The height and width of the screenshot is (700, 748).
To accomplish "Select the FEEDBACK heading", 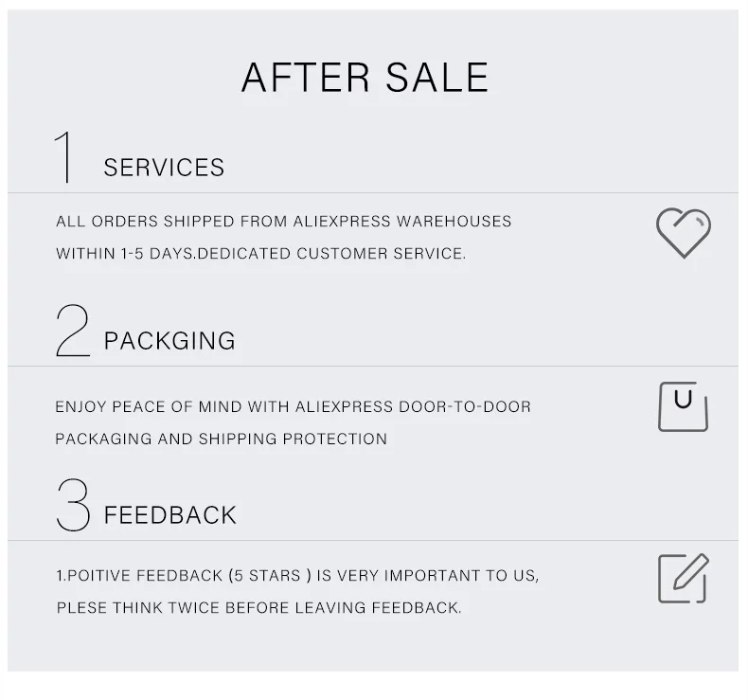I will [x=170, y=515].
